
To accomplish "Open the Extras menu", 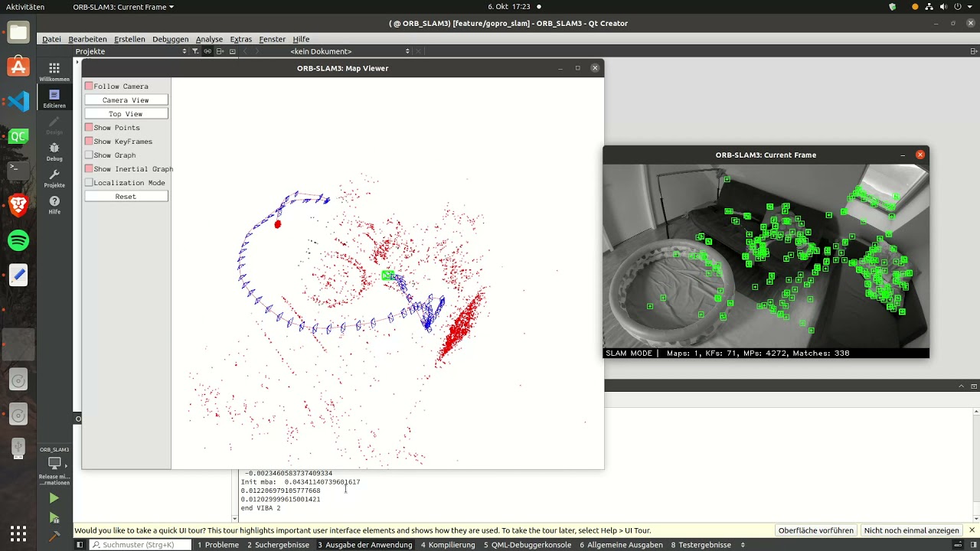I will [240, 39].
